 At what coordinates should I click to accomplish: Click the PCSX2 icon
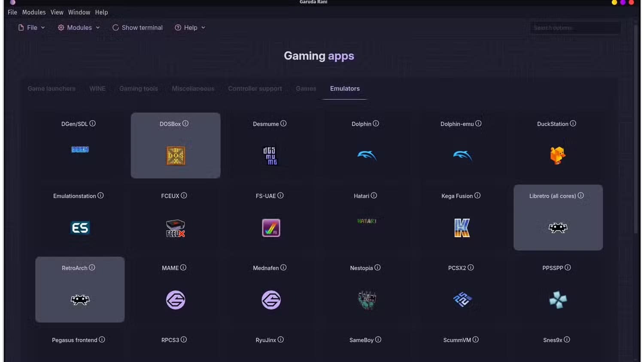[x=462, y=299]
